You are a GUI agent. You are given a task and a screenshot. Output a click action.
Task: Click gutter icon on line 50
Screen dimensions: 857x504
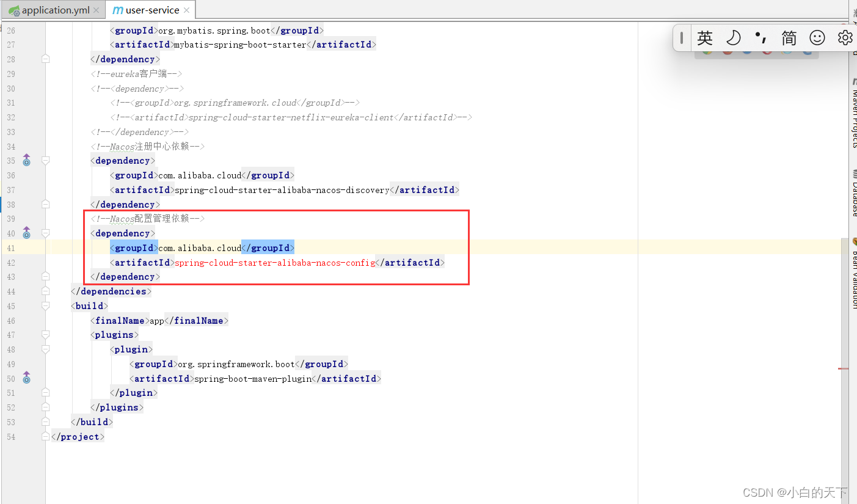26,378
